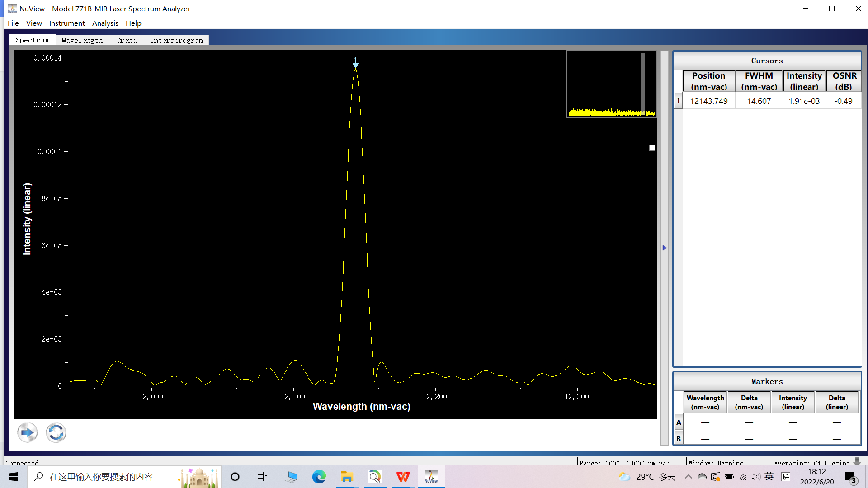The image size is (868, 488).
Task: Click the FWHM column header
Action: click(x=759, y=81)
